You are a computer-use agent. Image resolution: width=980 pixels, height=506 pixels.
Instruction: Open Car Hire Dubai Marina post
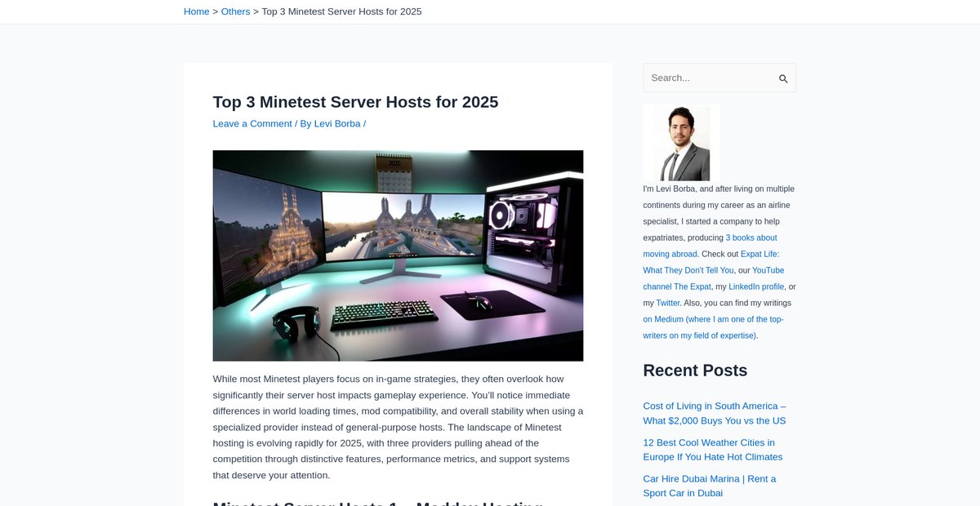[710, 486]
